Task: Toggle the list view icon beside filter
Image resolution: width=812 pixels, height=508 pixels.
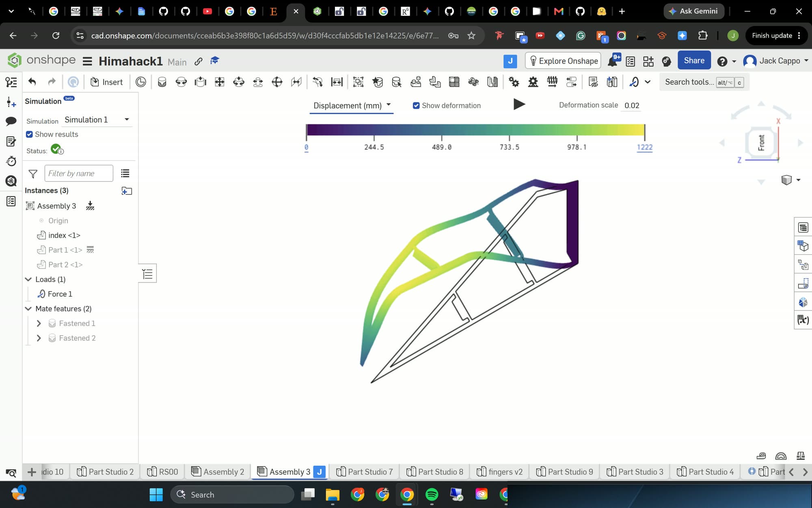Action: [125, 174]
